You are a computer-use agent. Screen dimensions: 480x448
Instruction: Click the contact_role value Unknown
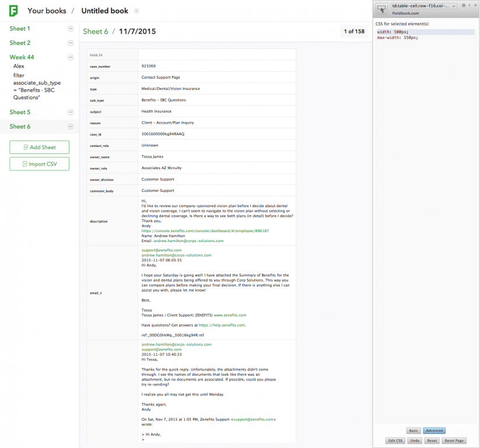pyautogui.click(x=150, y=145)
